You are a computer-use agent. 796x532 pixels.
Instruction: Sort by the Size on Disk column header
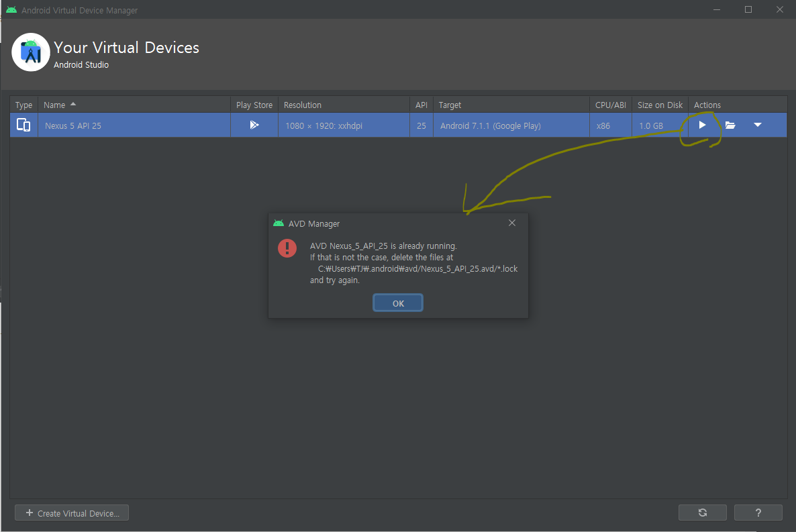tap(660, 105)
